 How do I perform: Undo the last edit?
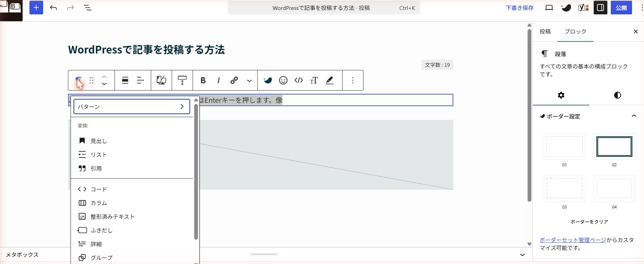pos(53,8)
